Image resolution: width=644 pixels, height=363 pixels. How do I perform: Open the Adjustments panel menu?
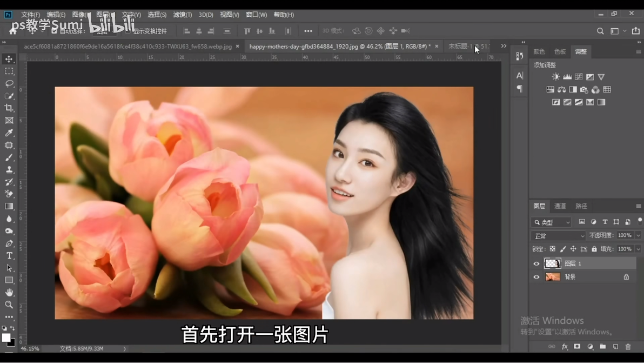point(638,51)
